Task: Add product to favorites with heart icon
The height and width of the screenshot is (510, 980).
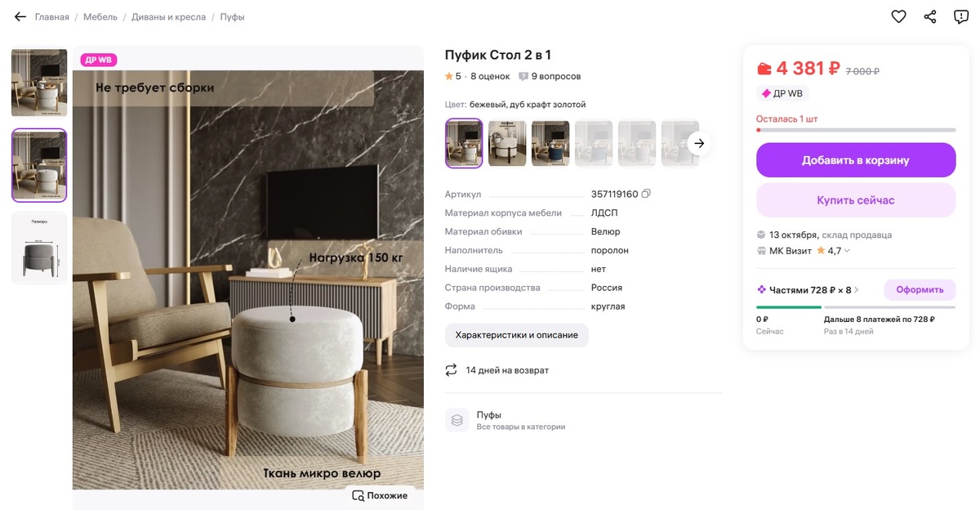Action: (x=898, y=16)
